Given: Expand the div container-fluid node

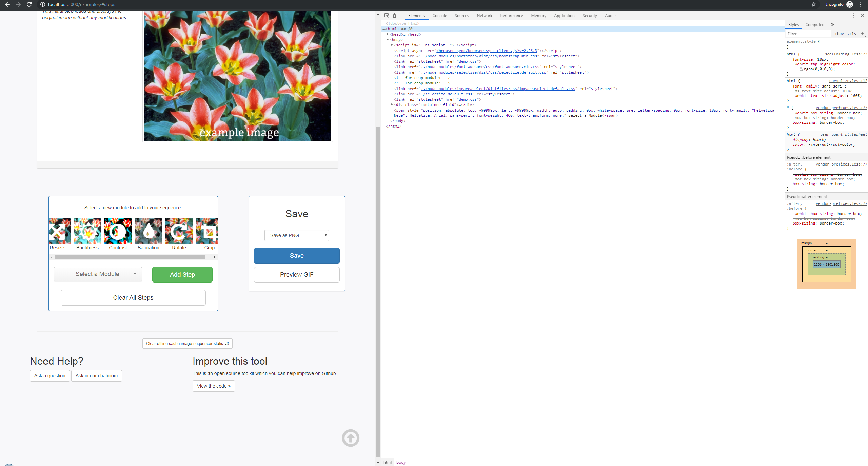Looking at the screenshot, I should [392, 105].
